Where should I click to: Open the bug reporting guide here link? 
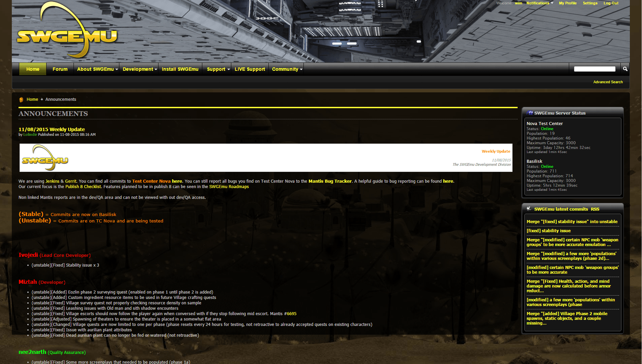(x=448, y=181)
